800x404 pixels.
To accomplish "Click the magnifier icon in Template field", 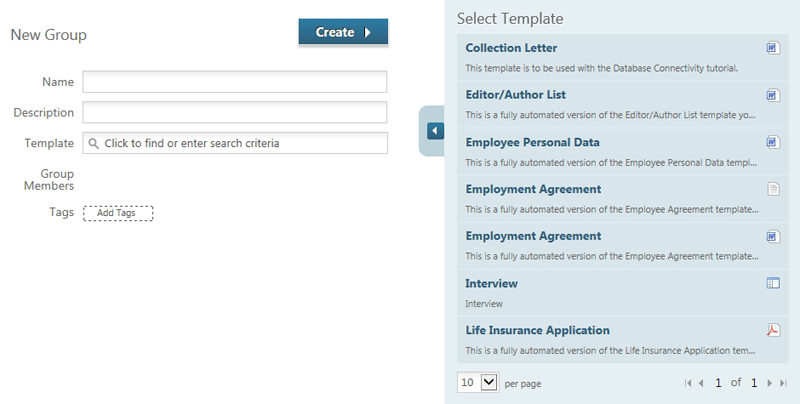I will (x=94, y=143).
